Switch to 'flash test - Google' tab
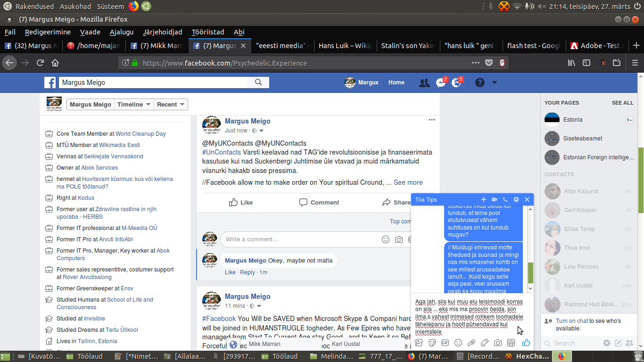644x362 pixels. [533, 46]
